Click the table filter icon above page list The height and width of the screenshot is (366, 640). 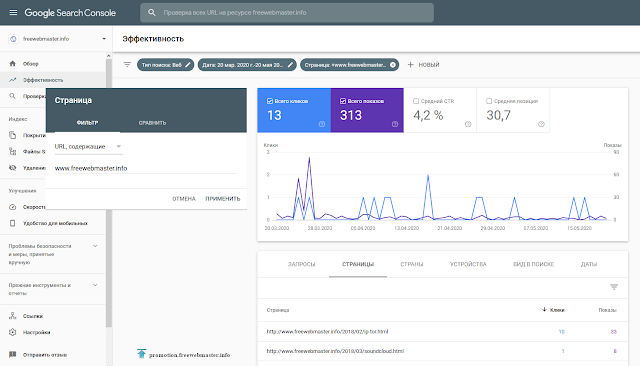pyautogui.click(x=614, y=287)
